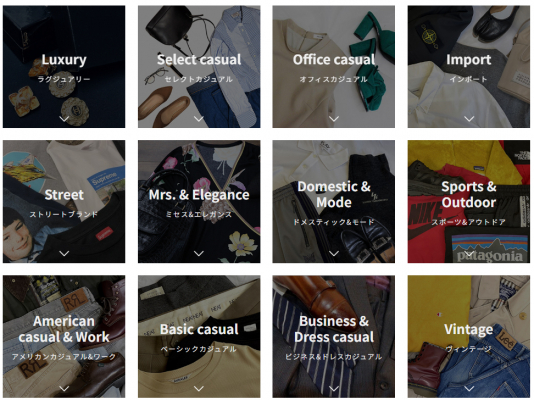
Task: Click the chevron below Street tile
Action: 64,254
